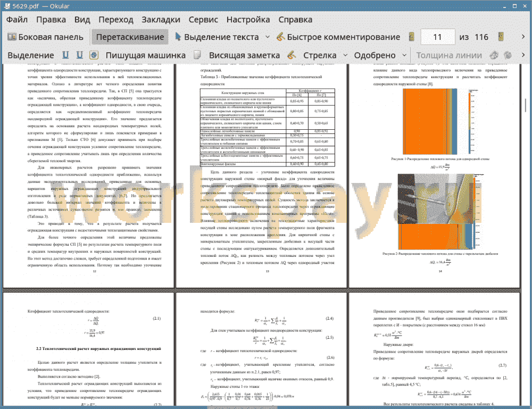The image size is (532, 409).
Task: Activate Перетаскивание browse mode
Action: tap(130, 37)
